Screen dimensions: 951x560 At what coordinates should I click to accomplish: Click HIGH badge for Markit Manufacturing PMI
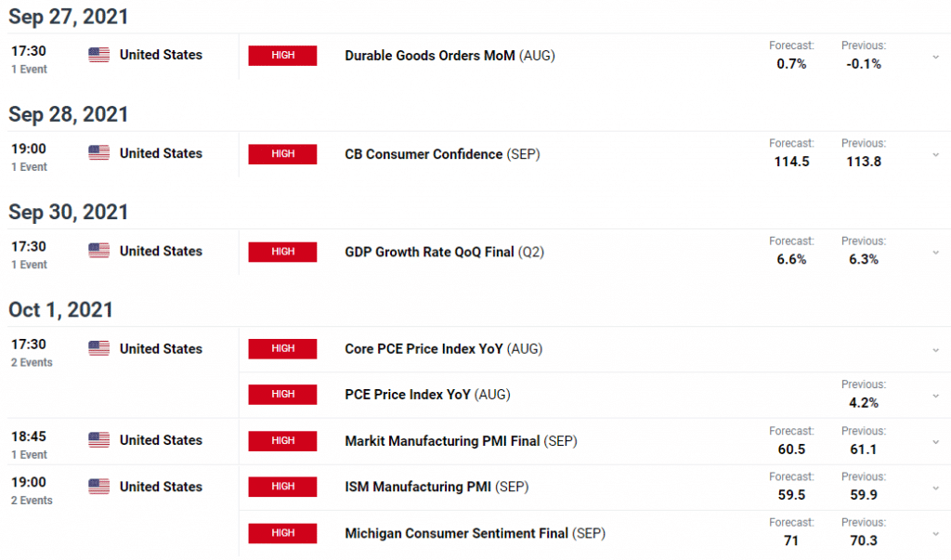(x=282, y=441)
